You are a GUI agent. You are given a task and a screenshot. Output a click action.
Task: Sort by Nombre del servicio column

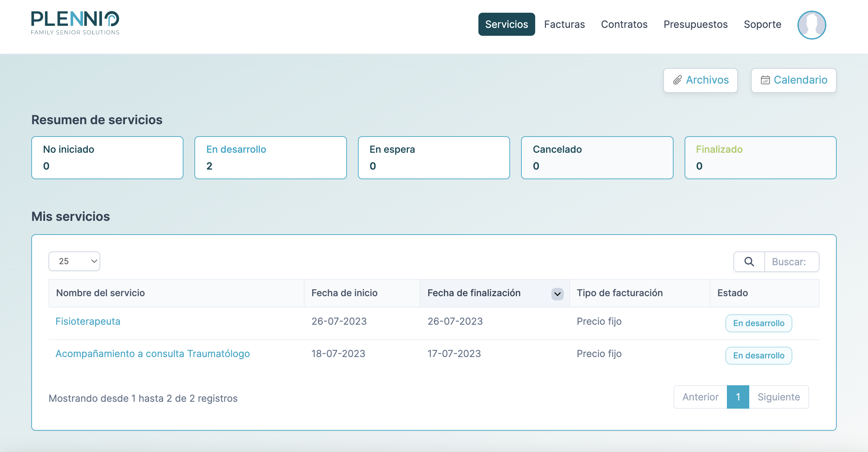[176, 293]
